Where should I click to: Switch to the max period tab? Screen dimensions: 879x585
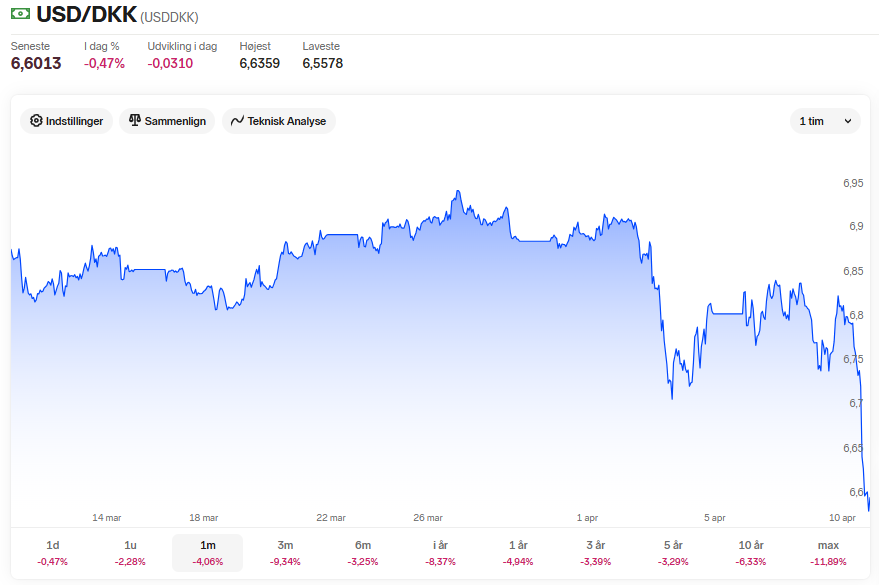tap(828, 552)
